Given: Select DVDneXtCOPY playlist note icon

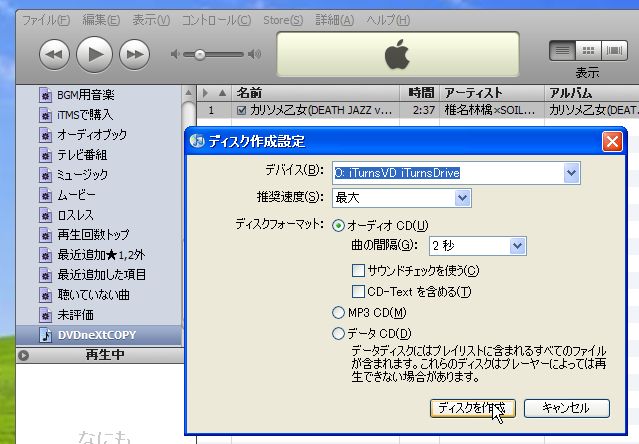Looking at the screenshot, I should click(45, 335).
